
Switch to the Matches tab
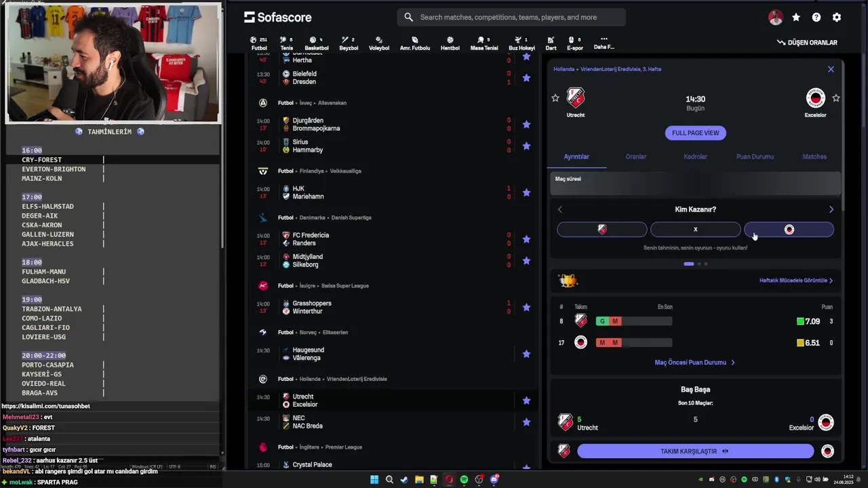814,157
